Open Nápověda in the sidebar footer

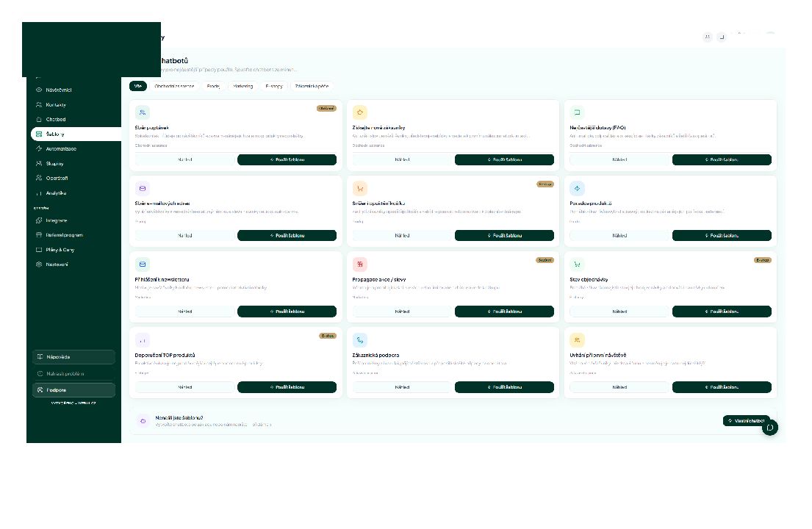click(x=73, y=357)
